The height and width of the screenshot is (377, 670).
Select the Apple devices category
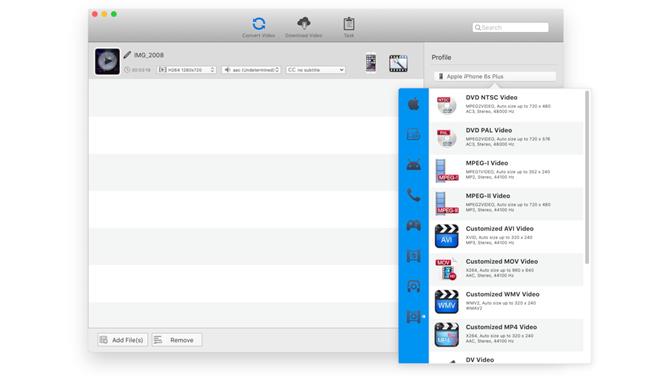(x=413, y=104)
